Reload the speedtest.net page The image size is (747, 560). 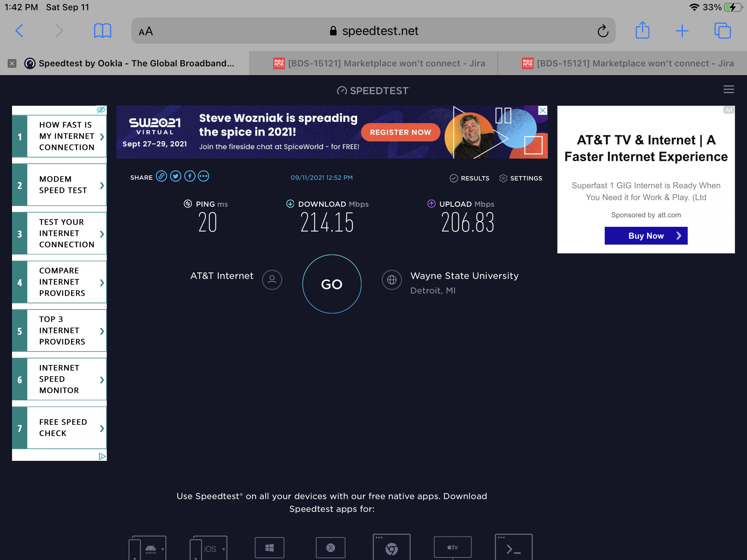click(x=603, y=31)
